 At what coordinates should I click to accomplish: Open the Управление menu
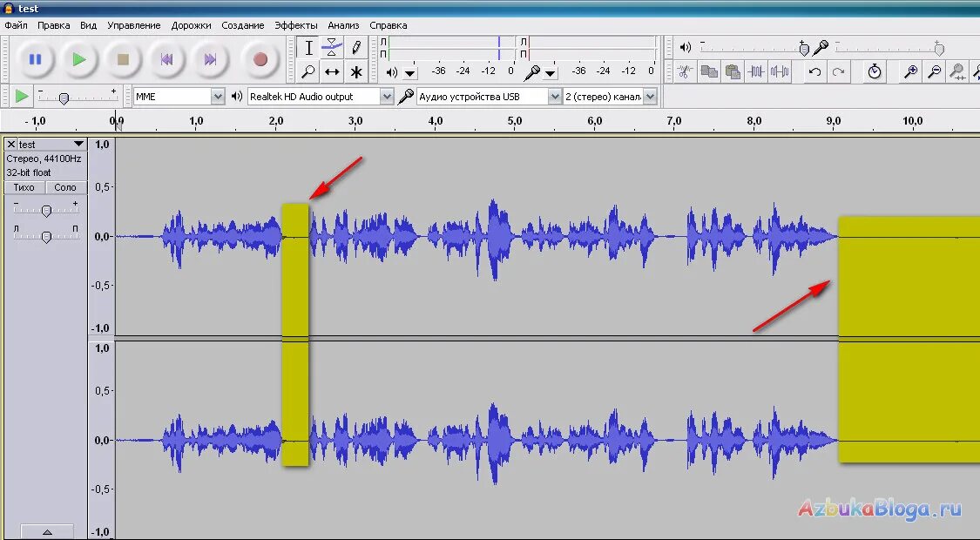tap(134, 25)
